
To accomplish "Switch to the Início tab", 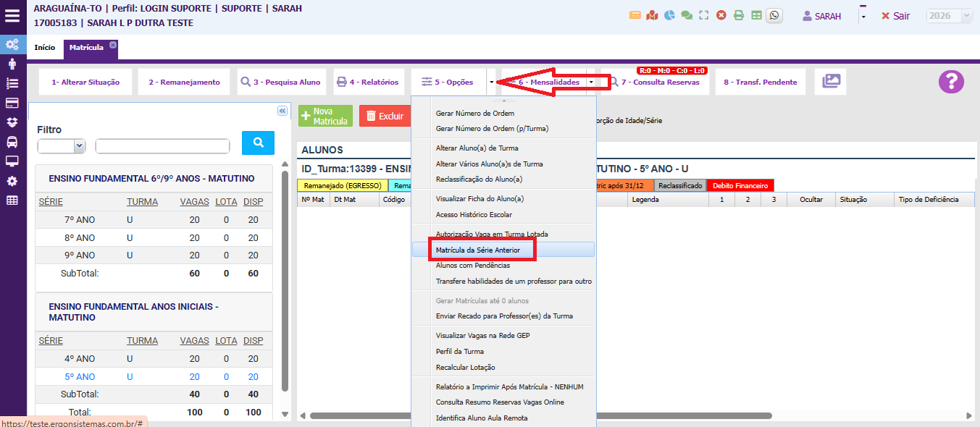I will [x=45, y=48].
